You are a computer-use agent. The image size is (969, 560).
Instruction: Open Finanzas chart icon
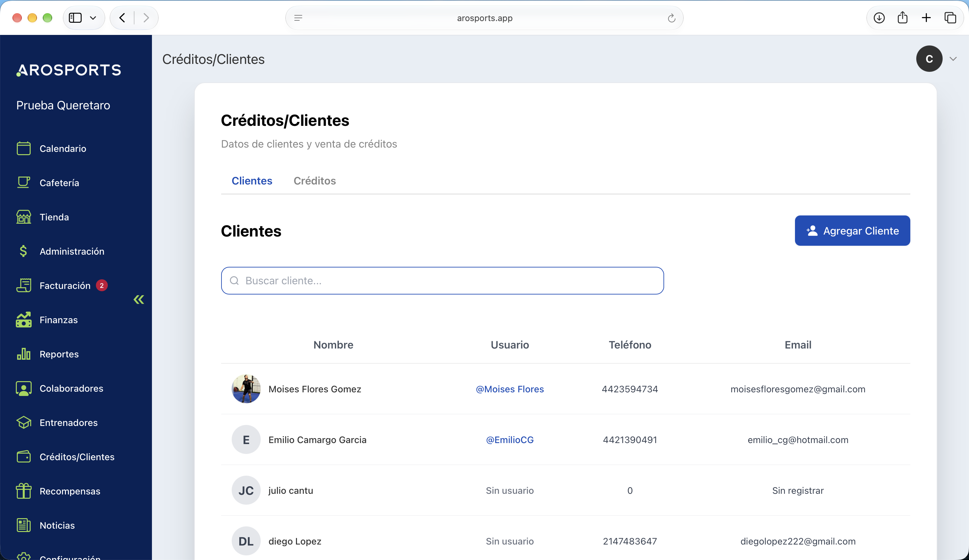click(x=23, y=320)
